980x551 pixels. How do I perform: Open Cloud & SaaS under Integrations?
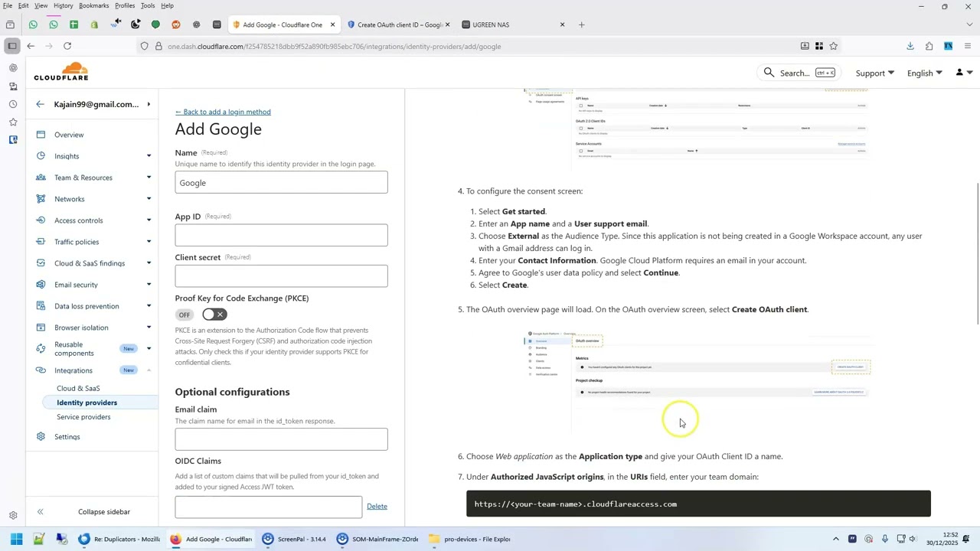[78, 388]
